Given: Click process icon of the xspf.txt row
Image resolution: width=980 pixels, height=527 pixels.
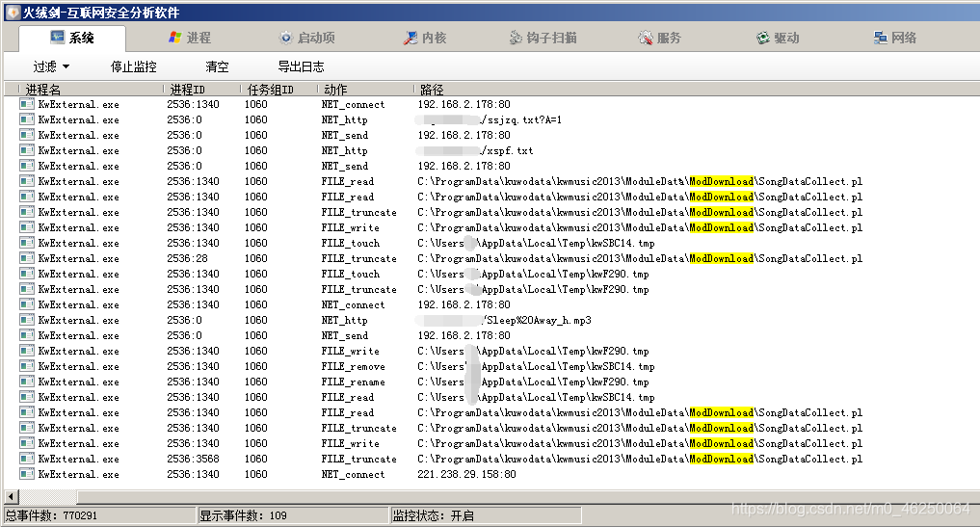Looking at the screenshot, I should click(27, 150).
